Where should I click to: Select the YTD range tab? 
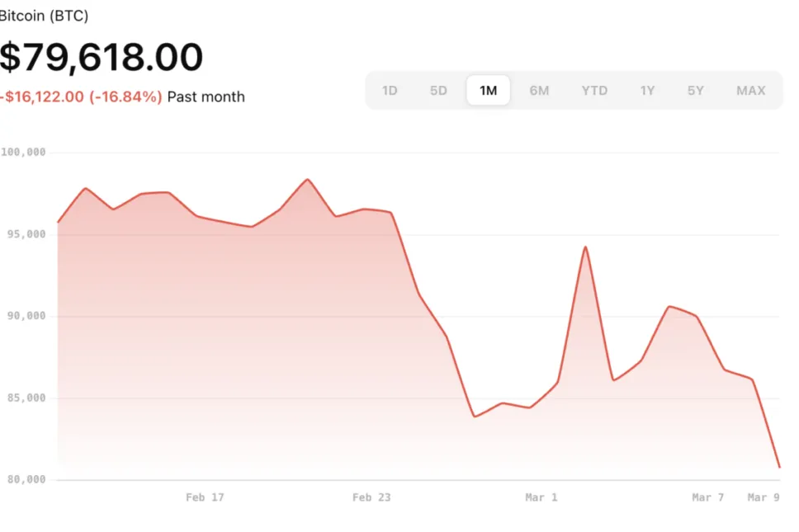coord(594,91)
